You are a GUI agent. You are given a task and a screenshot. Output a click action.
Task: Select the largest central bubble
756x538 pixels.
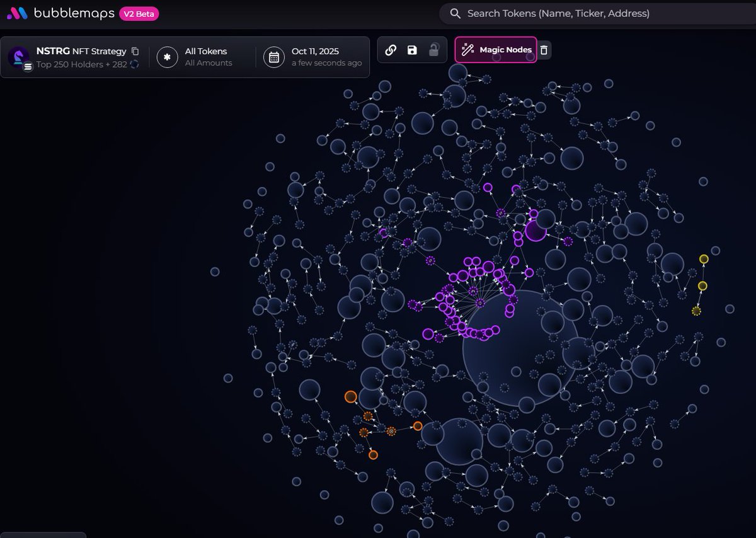point(520,348)
